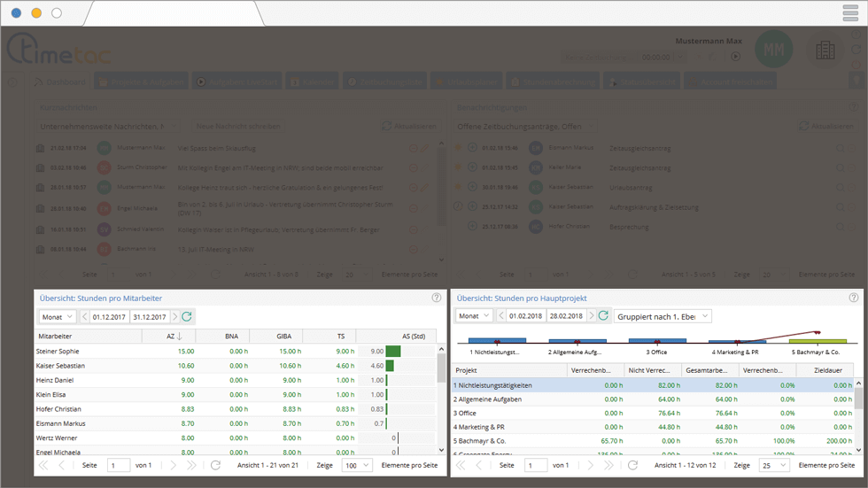868x488 pixels.
Task: Go to previous period before 01.02.2018
Action: 500,316
